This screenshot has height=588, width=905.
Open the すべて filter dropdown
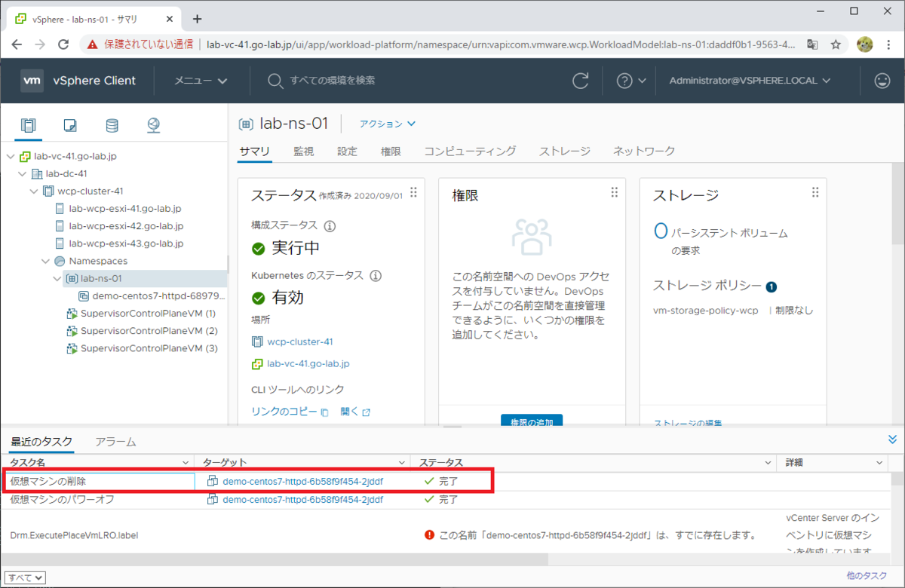coord(26,577)
